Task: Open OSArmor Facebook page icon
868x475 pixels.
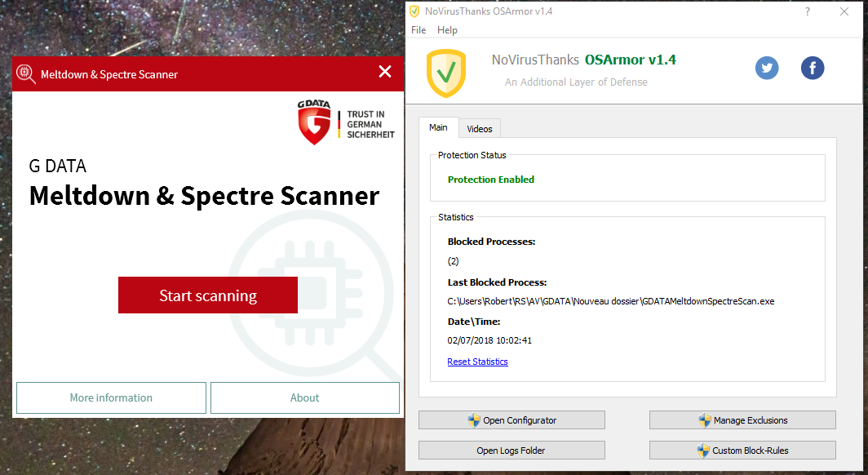Action: click(812, 68)
